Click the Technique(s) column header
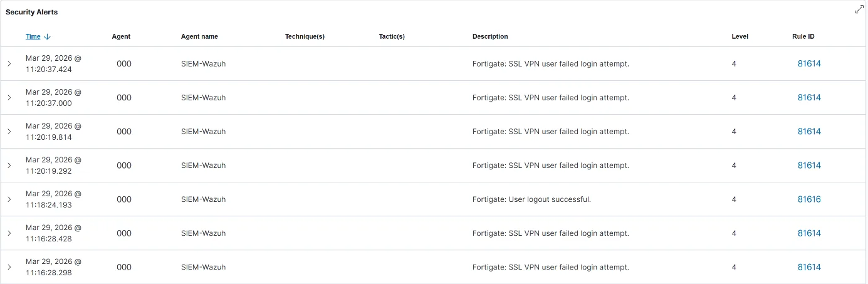Viewport: 868px width, 284px height. tap(305, 36)
